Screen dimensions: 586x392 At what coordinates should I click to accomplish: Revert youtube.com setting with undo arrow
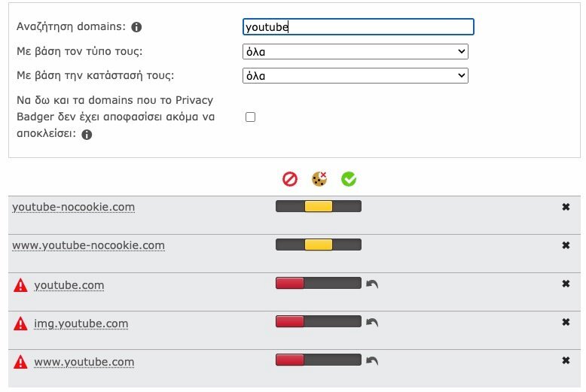(372, 284)
